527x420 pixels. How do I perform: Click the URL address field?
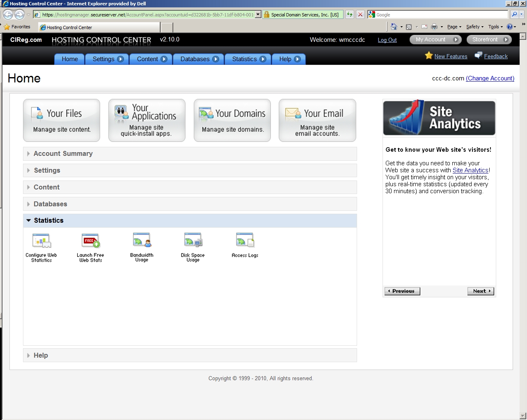click(148, 14)
